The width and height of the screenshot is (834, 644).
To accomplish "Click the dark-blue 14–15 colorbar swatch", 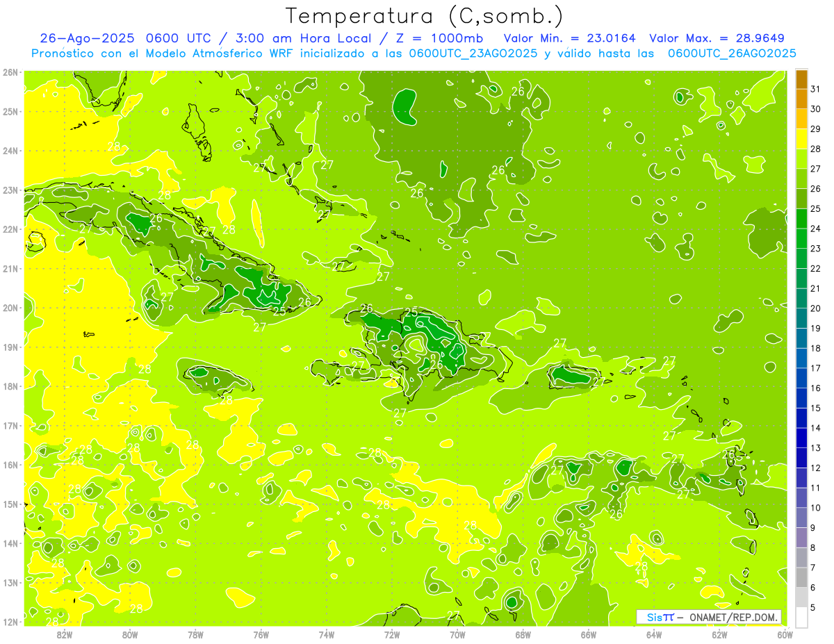I will (801, 418).
